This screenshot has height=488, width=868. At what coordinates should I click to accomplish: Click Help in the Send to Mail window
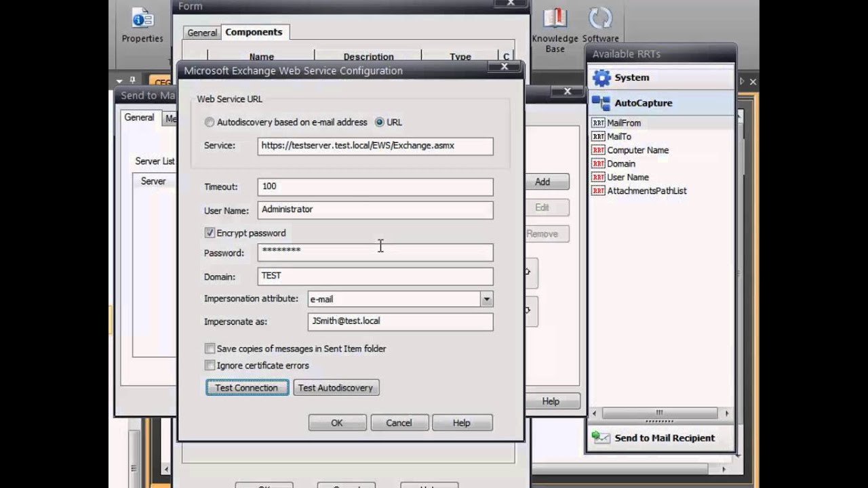[551, 401]
